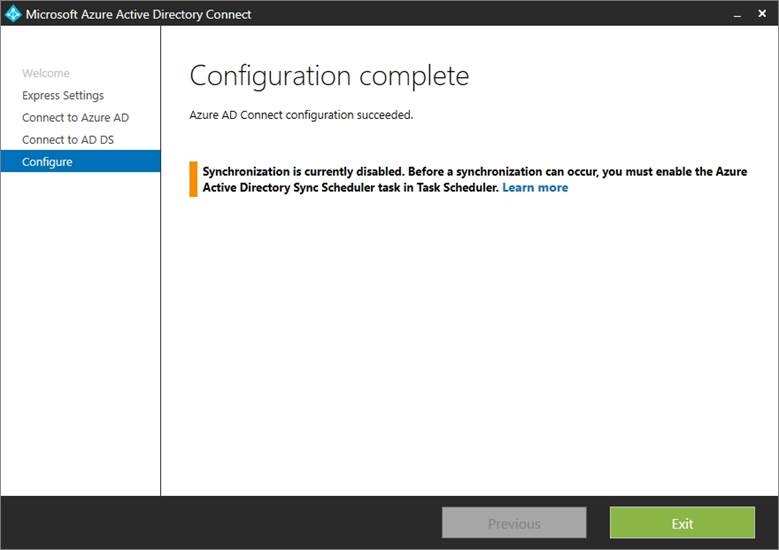Select the Welcome step in the sidebar
The height and width of the screenshot is (550, 779).
point(46,73)
